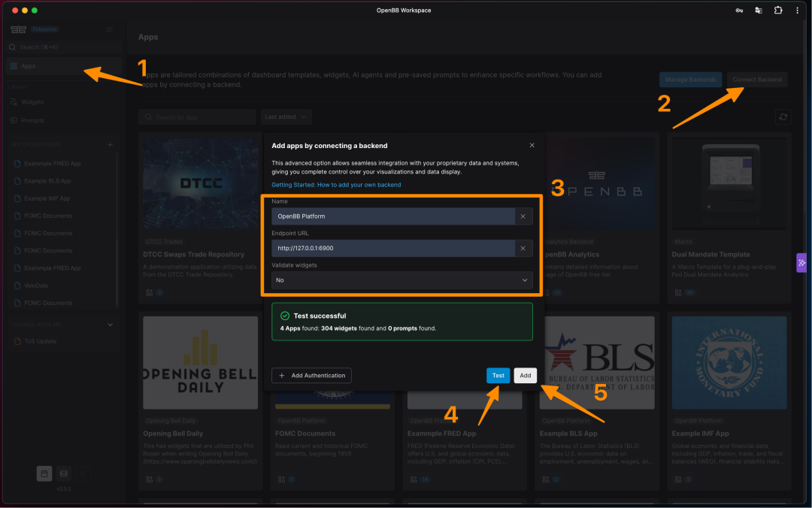Open Example IMF App card
812x508 pixels.
pos(729,401)
